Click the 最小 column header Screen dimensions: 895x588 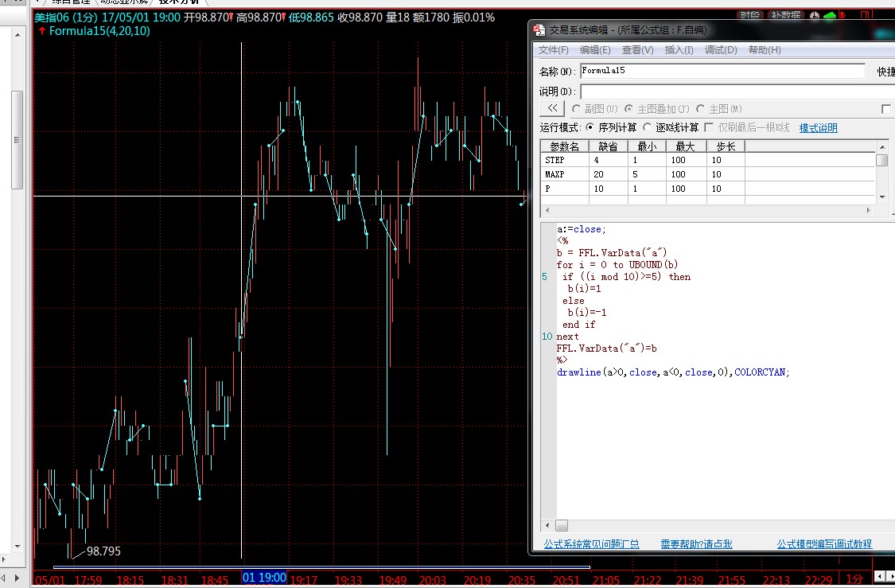[x=647, y=146]
